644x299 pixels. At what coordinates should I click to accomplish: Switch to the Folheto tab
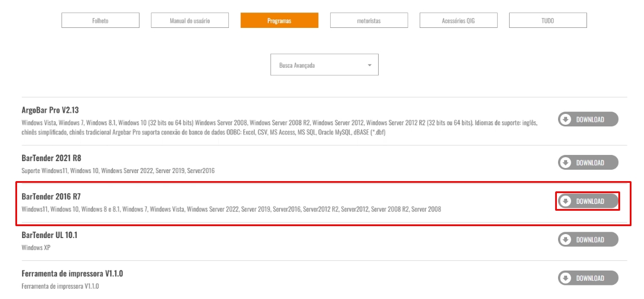(100, 21)
